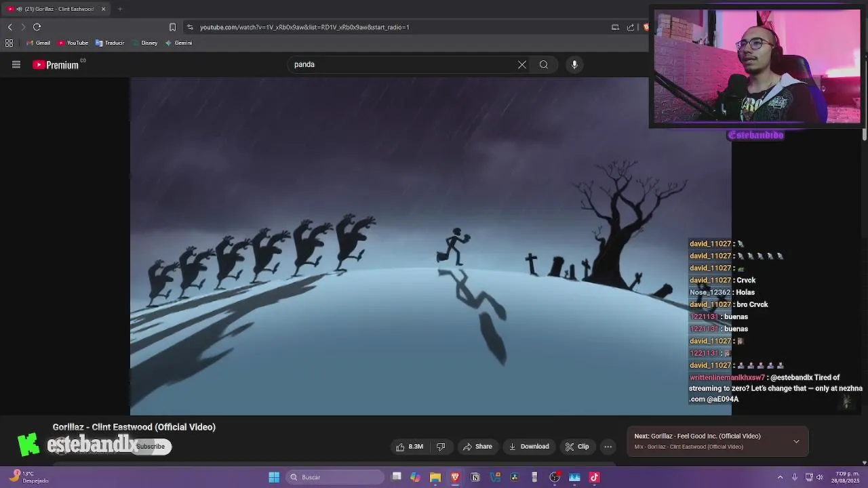Open Brave Shields lion icon

[x=646, y=27]
